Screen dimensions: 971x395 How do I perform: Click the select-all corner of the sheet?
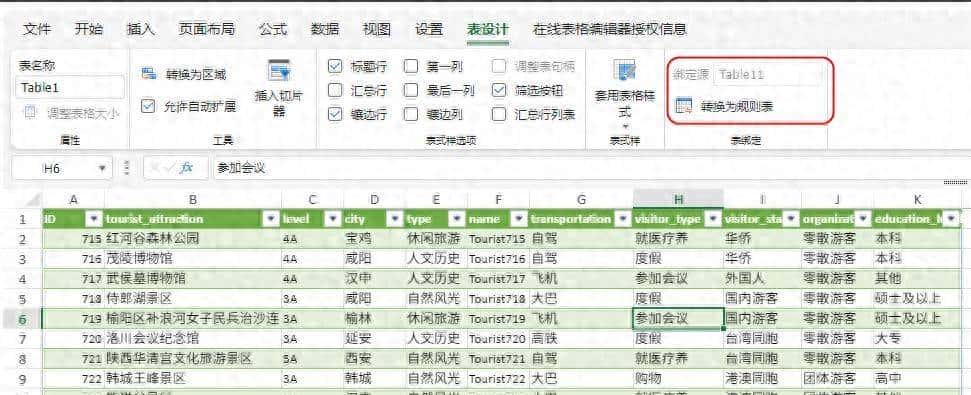coord(22,199)
